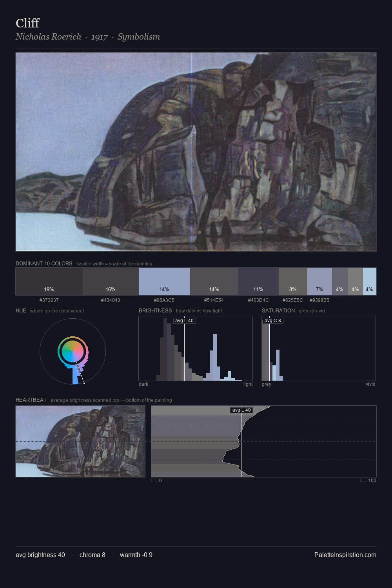Click hex code '#403D4C'
This screenshot has height=588, width=392.
[258, 300]
